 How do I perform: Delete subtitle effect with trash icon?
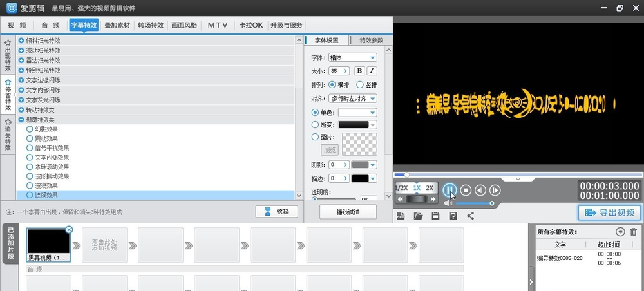click(x=633, y=232)
